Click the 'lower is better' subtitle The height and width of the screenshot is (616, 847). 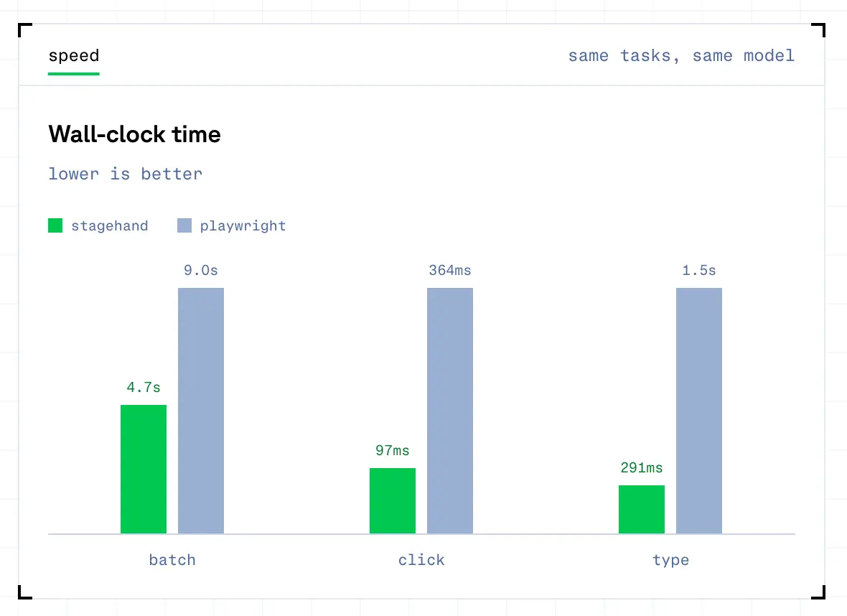pos(126,174)
